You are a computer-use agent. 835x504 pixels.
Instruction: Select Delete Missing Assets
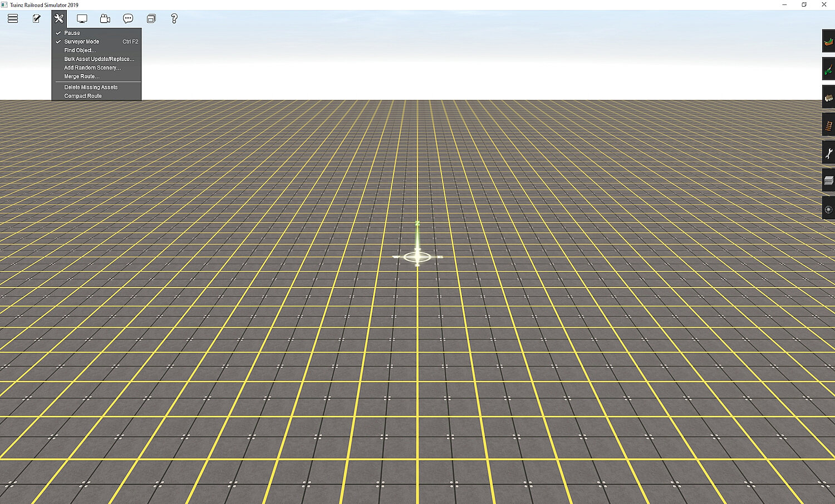click(x=96, y=87)
